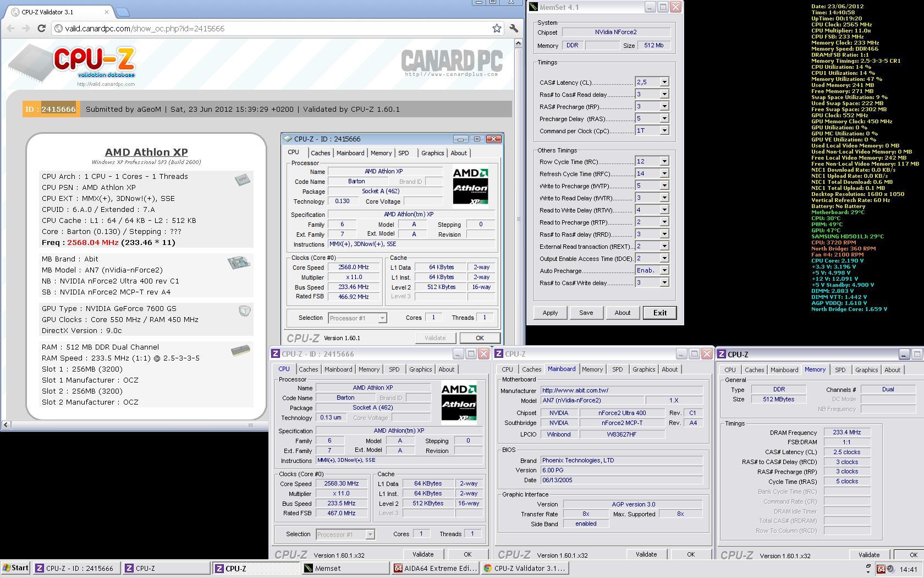The width and height of the screenshot is (924, 578).
Task: Reload the CPU-Z Validator page
Action: click(41, 28)
